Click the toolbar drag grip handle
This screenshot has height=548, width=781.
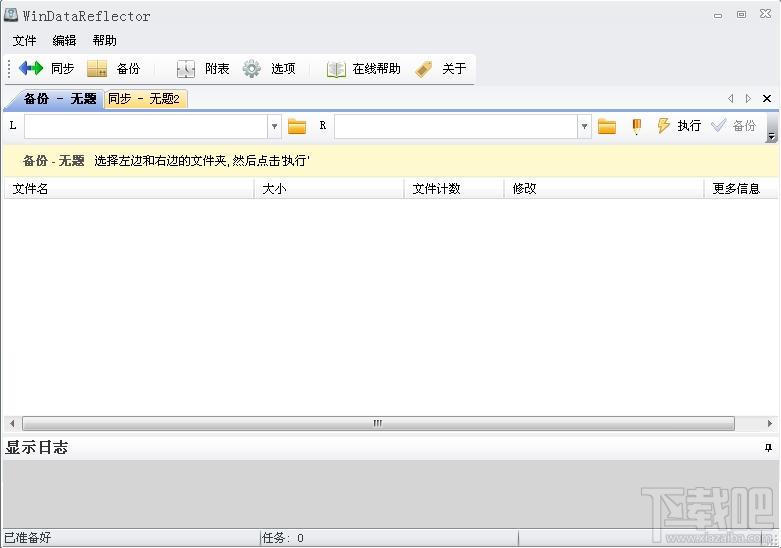coord(9,69)
